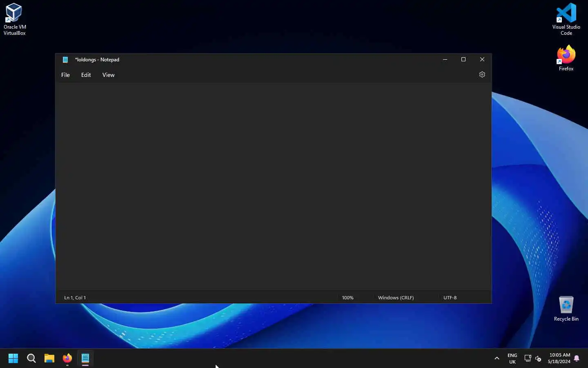Switch to Firefox in the taskbar

(67, 359)
